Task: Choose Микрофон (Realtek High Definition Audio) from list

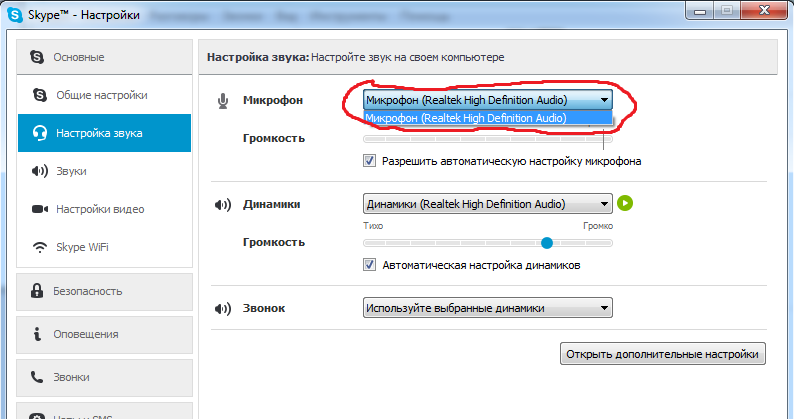Action: [488, 118]
